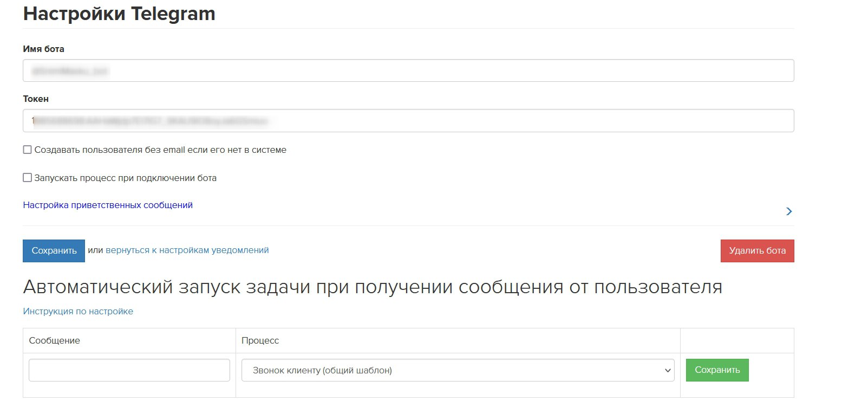The width and height of the screenshot is (868, 407).
Task: Click the 'Настройки Telegram' heading
Action: [x=119, y=14]
